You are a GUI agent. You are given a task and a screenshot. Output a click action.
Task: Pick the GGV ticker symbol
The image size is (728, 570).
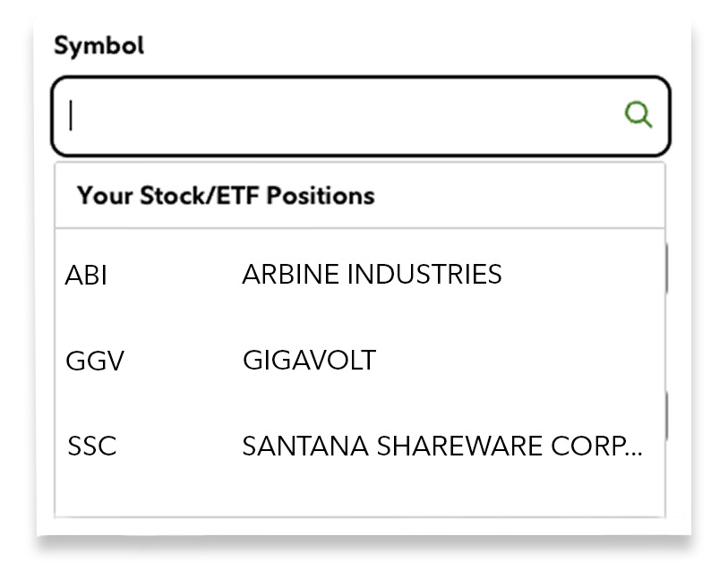[x=94, y=361]
